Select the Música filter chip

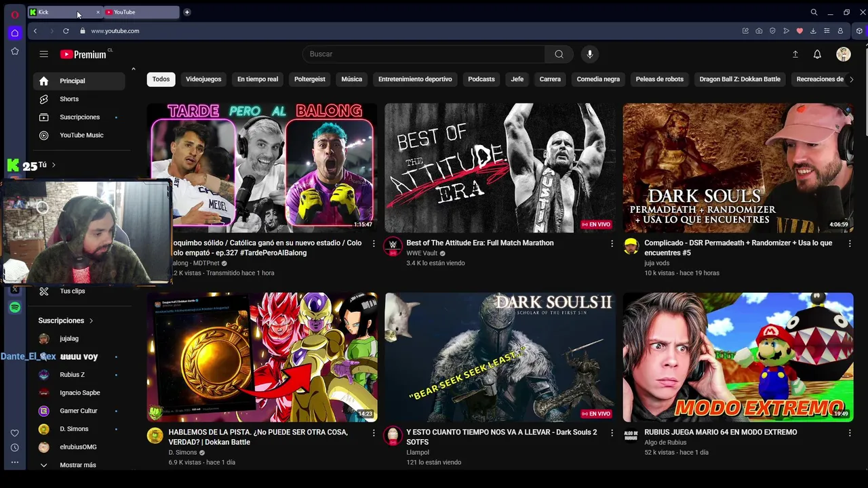pos(351,79)
